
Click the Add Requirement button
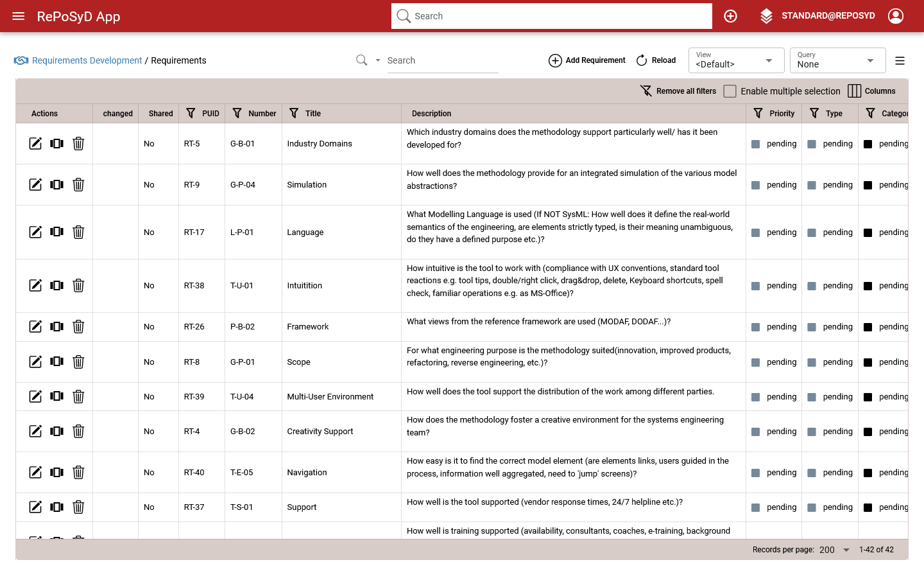[587, 60]
